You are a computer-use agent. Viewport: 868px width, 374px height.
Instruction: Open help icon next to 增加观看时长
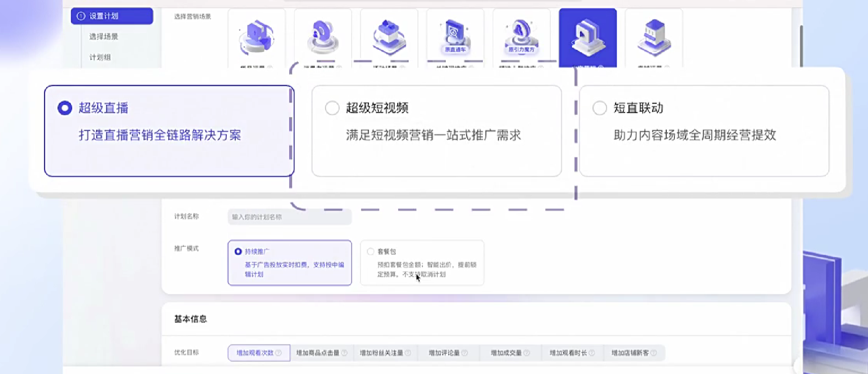click(x=592, y=353)
